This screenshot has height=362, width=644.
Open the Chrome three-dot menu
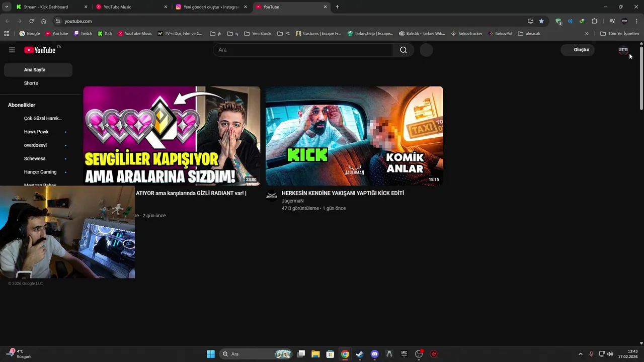[x=637, y=21]
